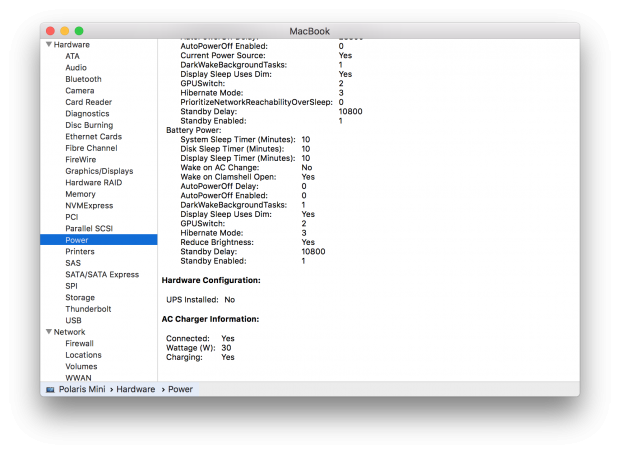620x454 pixels.
Task: Open Locations under Network
Action: (83, 355)
